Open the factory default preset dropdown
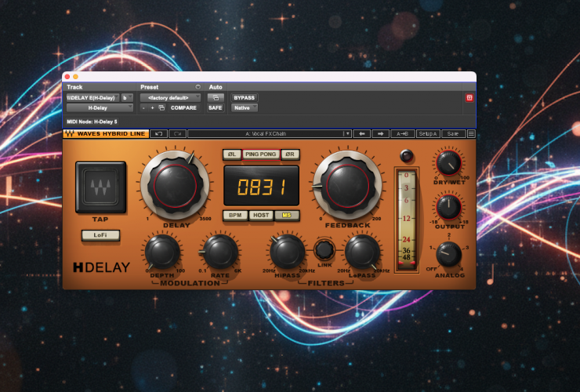Image resolution: width=580 pixels, height=392 pixels. [x=170, y=98]
